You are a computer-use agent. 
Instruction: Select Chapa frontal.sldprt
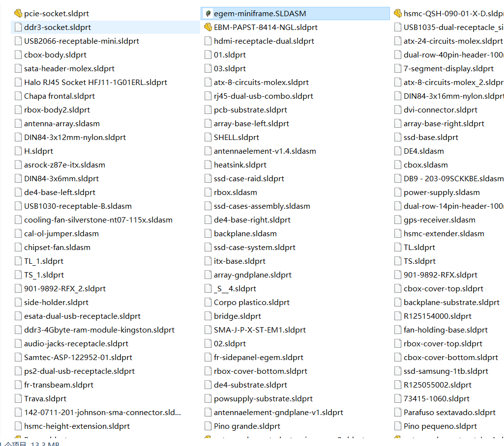pos(59,96)
